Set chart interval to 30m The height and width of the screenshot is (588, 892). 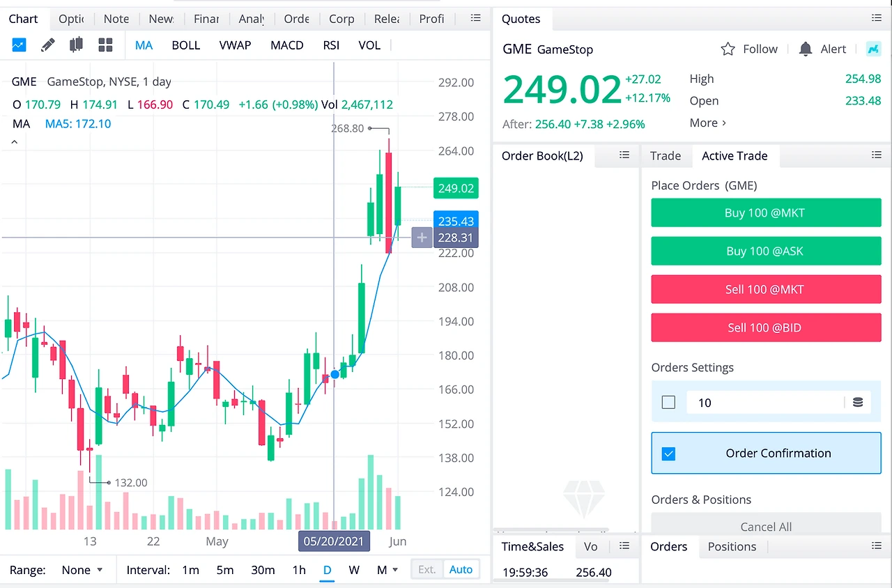(x=263, y=570)
